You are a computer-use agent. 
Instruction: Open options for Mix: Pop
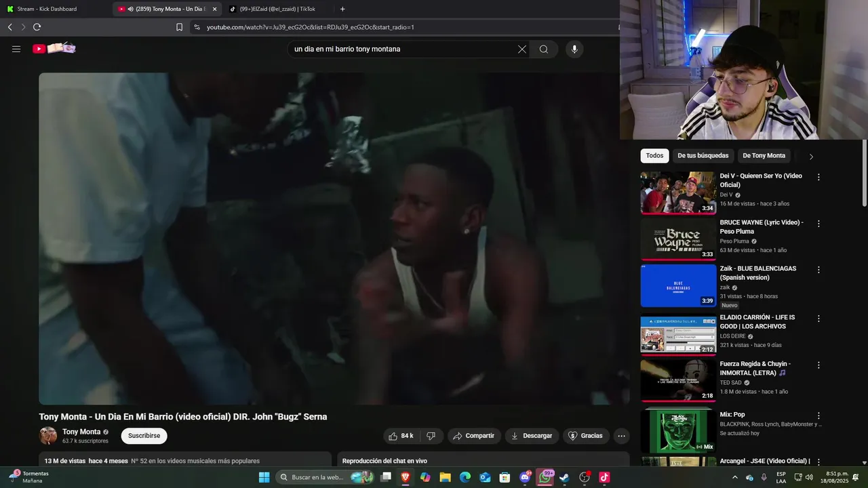coord(818,415)
